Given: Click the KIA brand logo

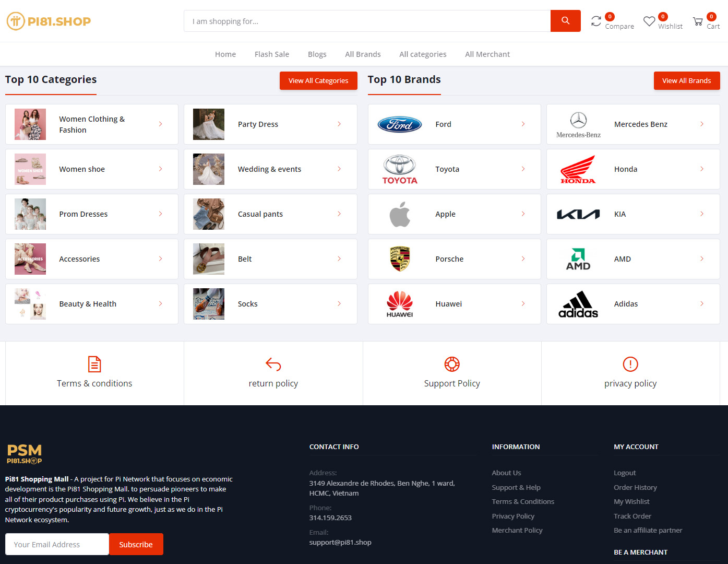Looking at the screenshot, I should coord(578,214).
